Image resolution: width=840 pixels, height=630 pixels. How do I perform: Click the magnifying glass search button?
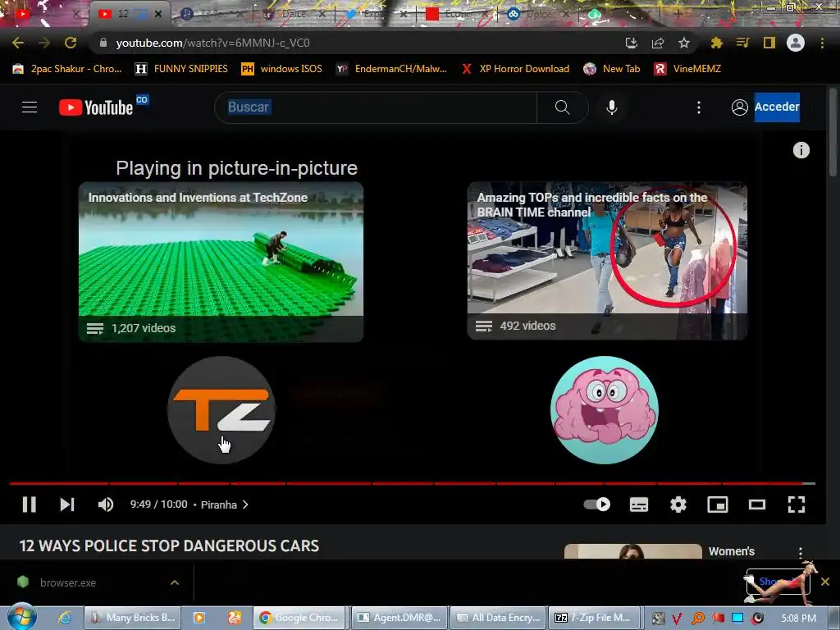pos(562,107)
